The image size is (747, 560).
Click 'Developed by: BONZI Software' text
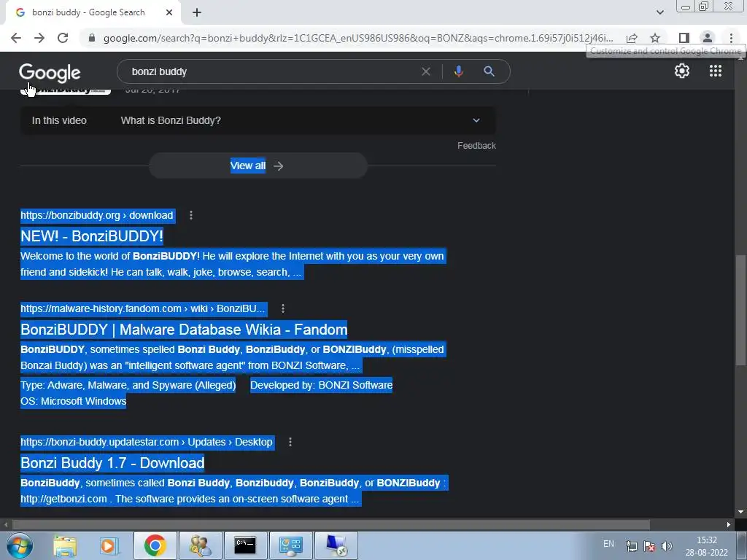coord(321,385)
